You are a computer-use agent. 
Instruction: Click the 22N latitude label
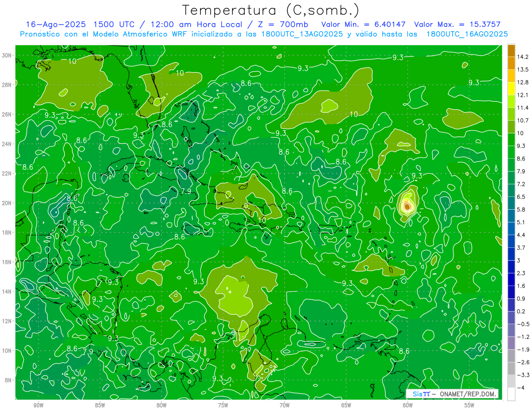click(x=8, y=173)
